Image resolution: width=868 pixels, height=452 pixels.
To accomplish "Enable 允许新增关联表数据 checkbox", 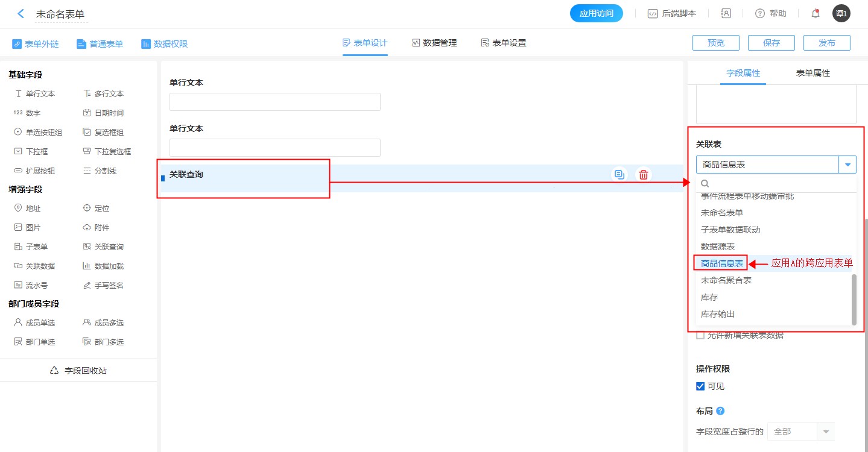I will coord(700,336).
